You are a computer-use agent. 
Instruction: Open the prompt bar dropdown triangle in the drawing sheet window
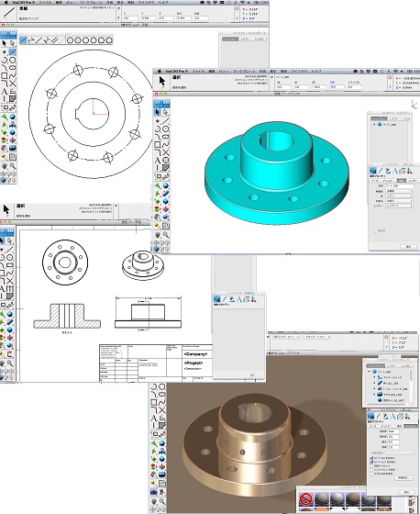tap(116, 206)
